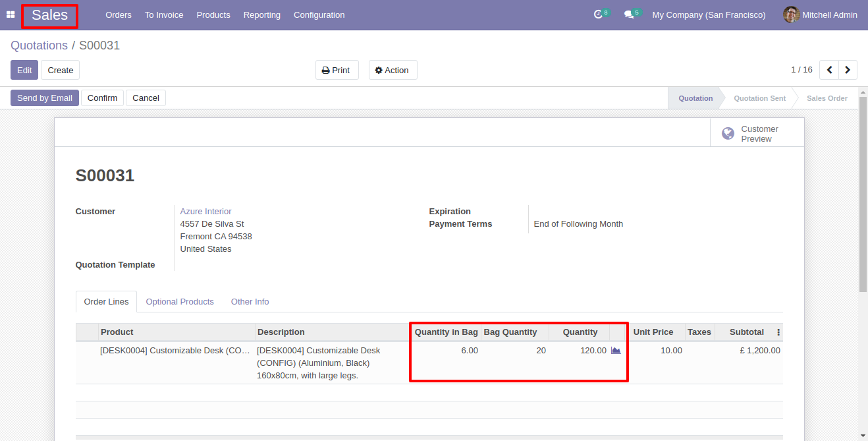Image resolution: width=868 pixels, height=441 pixels.
Task: Open the activities clock icon
Action: (599, 15)
